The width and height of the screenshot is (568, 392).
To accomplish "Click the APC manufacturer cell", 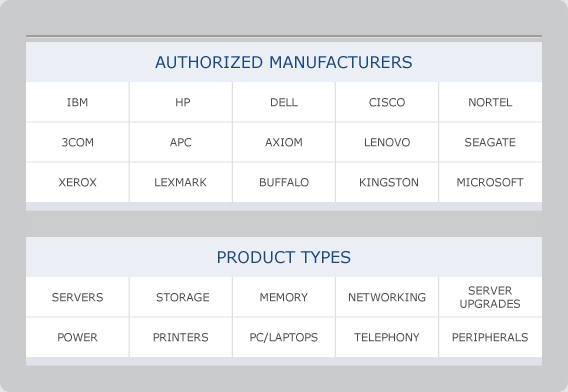I will click(181, 142).
